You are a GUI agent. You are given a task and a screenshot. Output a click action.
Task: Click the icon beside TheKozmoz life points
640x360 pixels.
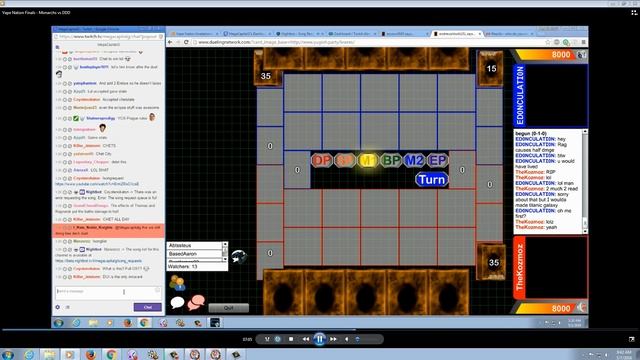pyautogui.click(x=581, y=308)
